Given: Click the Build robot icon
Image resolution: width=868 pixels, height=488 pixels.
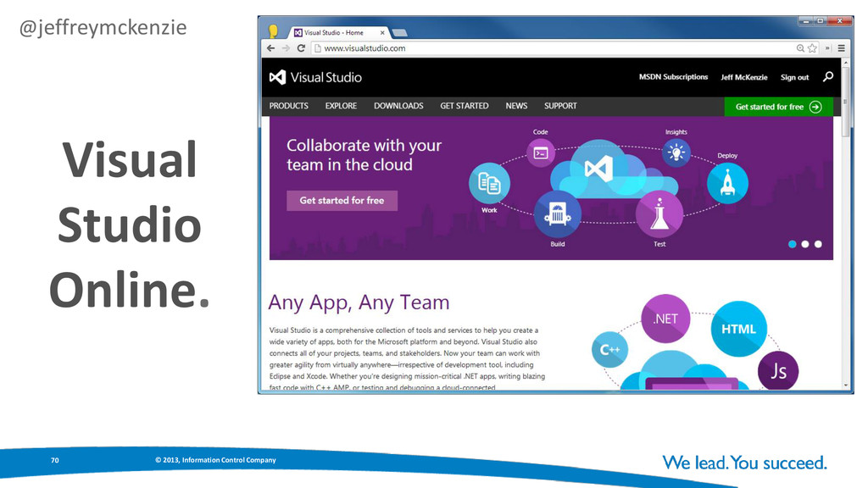Looking at the screenshot, I should tap(558, 214).
